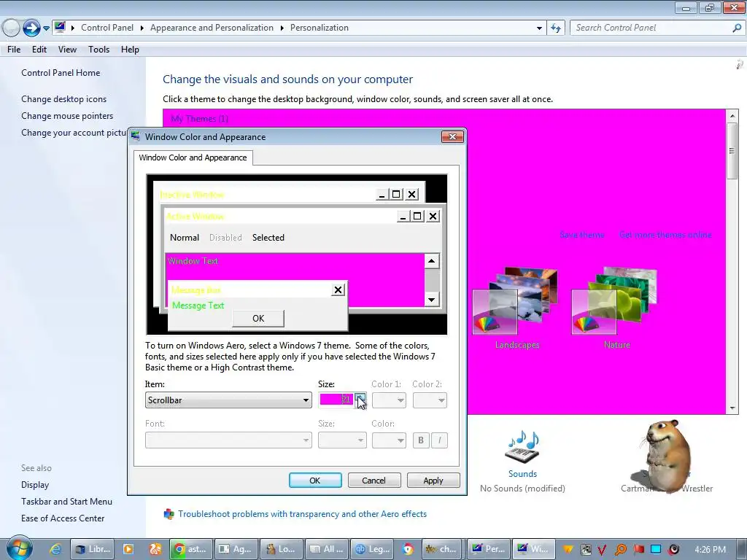
Task: Toggle the Bold font button
Action: [x=421, y=440]
